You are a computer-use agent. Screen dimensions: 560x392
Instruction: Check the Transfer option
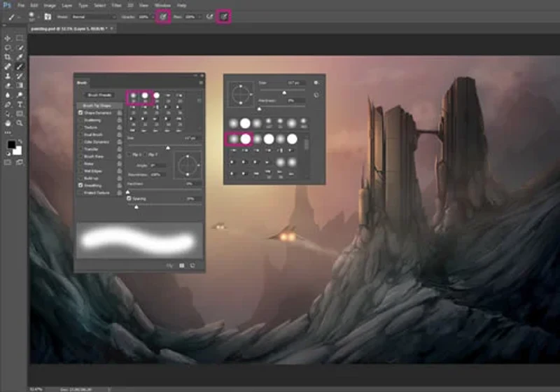click(x=80, y=149)
